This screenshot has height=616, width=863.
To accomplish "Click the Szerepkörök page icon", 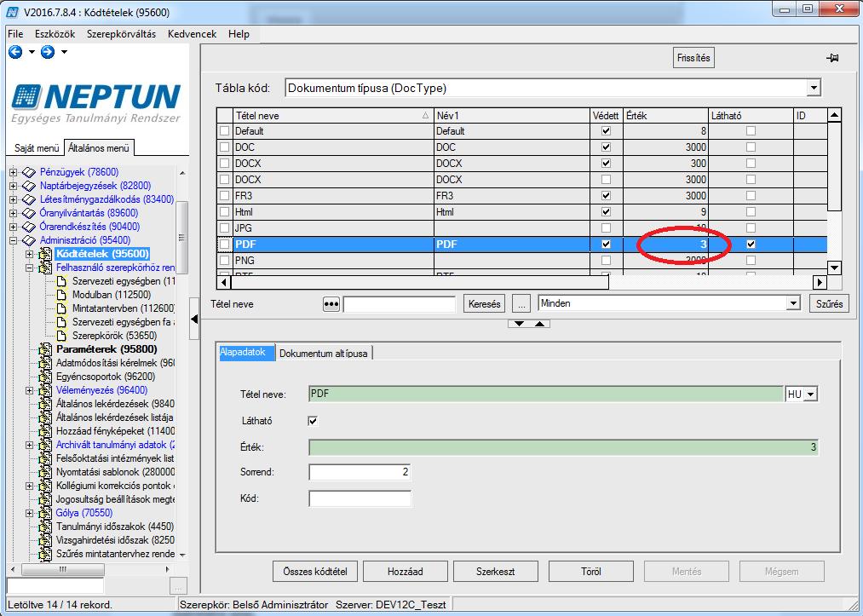I will point(61,336).
